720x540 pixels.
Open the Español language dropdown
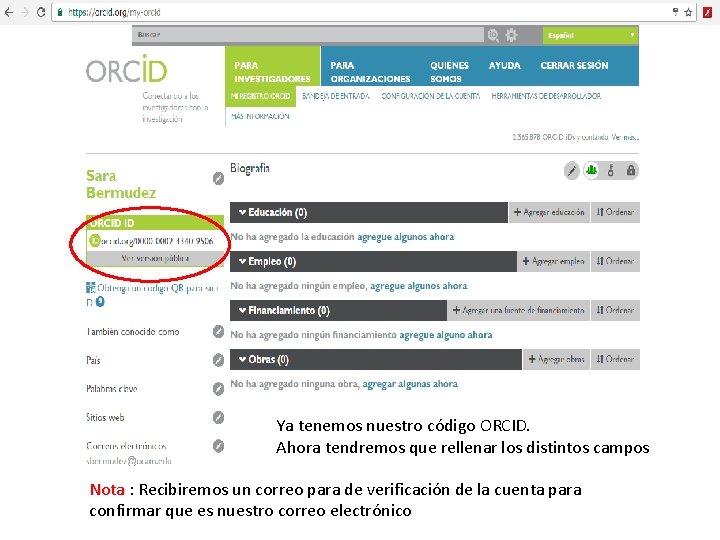(x=591, y=35)
